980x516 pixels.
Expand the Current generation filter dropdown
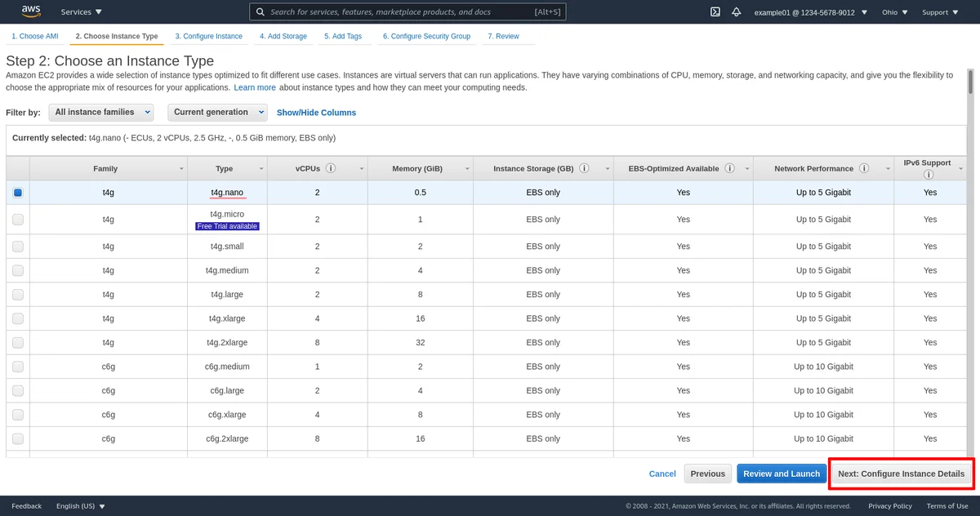point(217,112)
